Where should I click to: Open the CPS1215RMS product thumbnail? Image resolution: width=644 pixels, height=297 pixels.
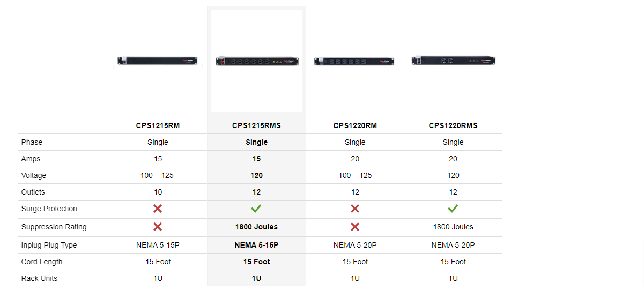tap(256, 62)
